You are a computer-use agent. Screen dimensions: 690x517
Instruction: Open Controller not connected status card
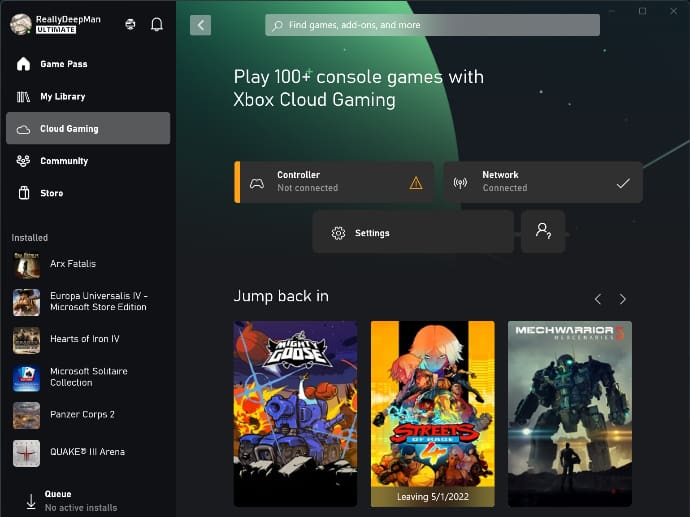tap(334, 182)
